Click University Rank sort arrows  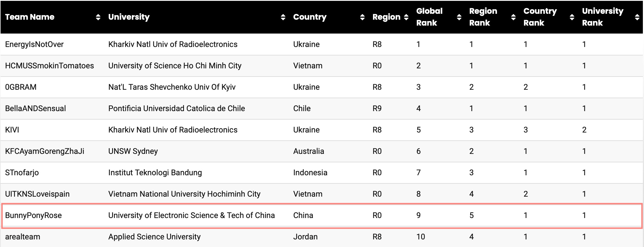(637, 17)
